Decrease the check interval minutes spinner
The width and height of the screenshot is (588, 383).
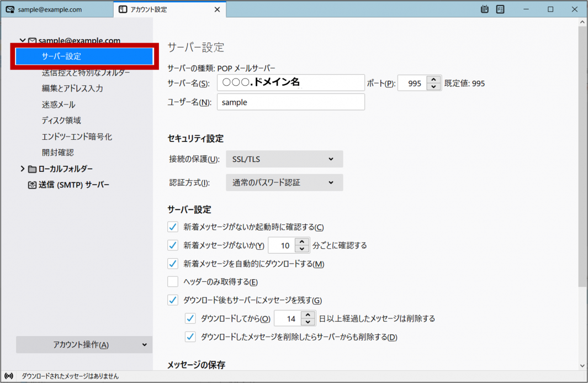tap(302, 249)
